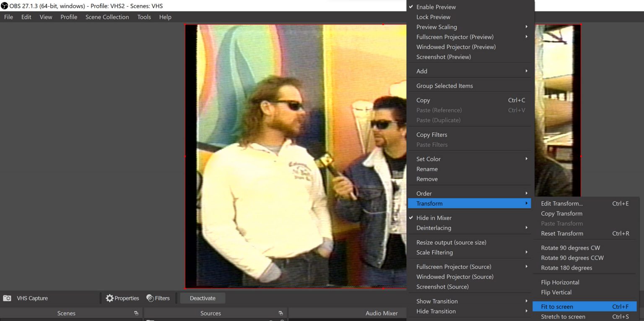Choose Rotate 90 degrees CW
The height and width of the screenshot is (321, 644).
[570, 248]
